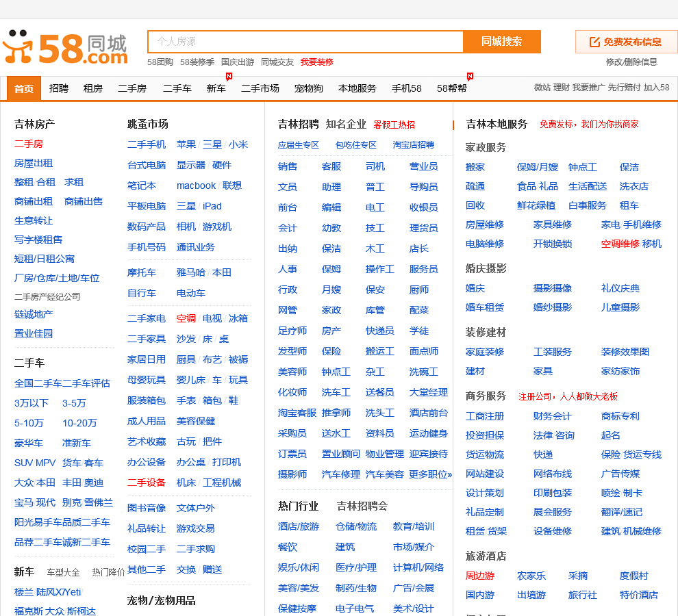Open 搬家 service link
This screenshot has height=616, width=678.
475,167
